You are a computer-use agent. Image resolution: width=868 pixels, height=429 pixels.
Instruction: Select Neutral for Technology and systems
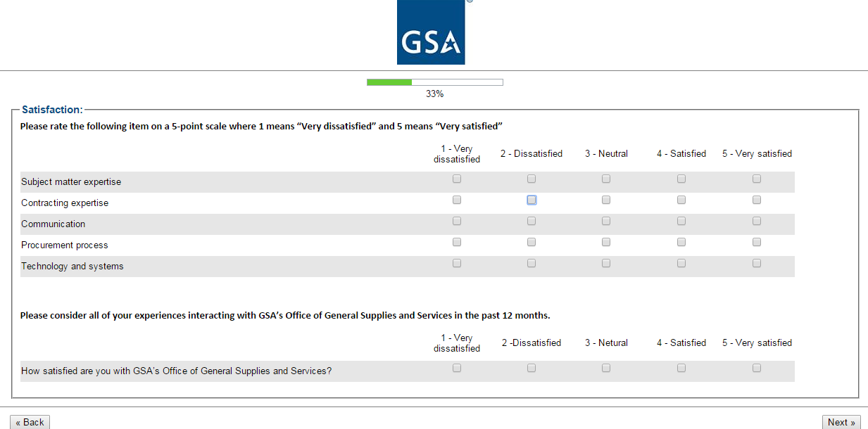(606, 264)
